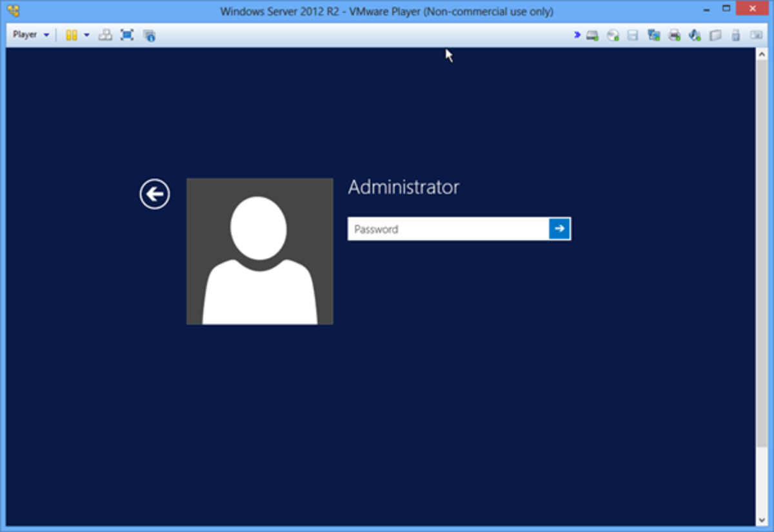Click the network adapter device icon
The image size is (774, 532).
653,35
